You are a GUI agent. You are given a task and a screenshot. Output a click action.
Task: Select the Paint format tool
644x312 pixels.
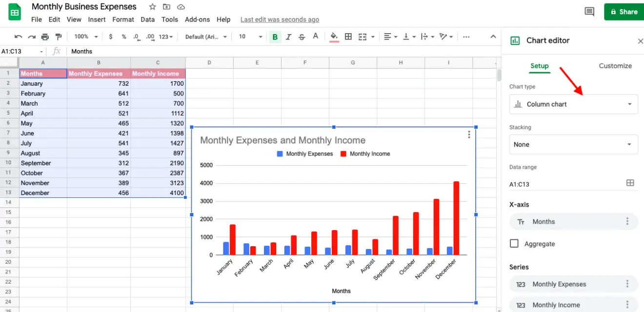point(59,37)
